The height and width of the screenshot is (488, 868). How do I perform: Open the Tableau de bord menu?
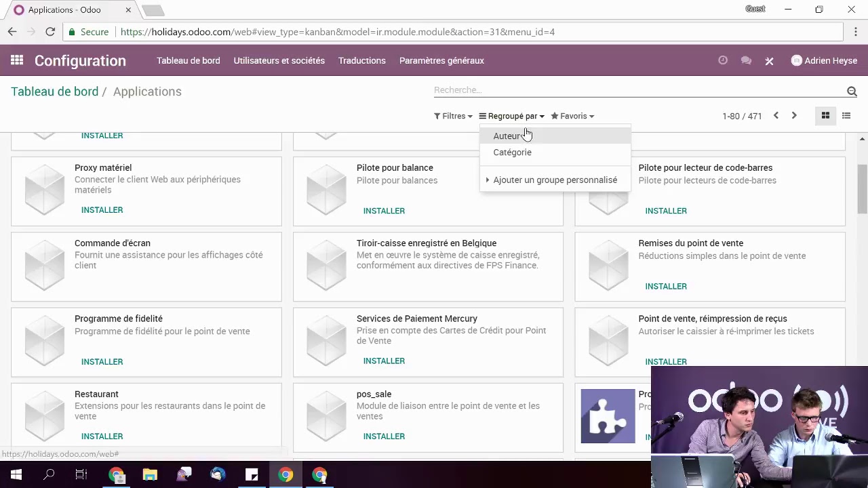coord(189,60)
